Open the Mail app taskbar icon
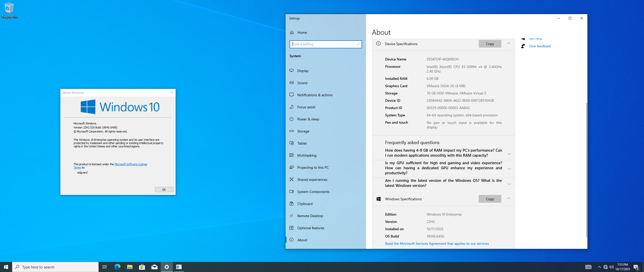 click(154, 267)
